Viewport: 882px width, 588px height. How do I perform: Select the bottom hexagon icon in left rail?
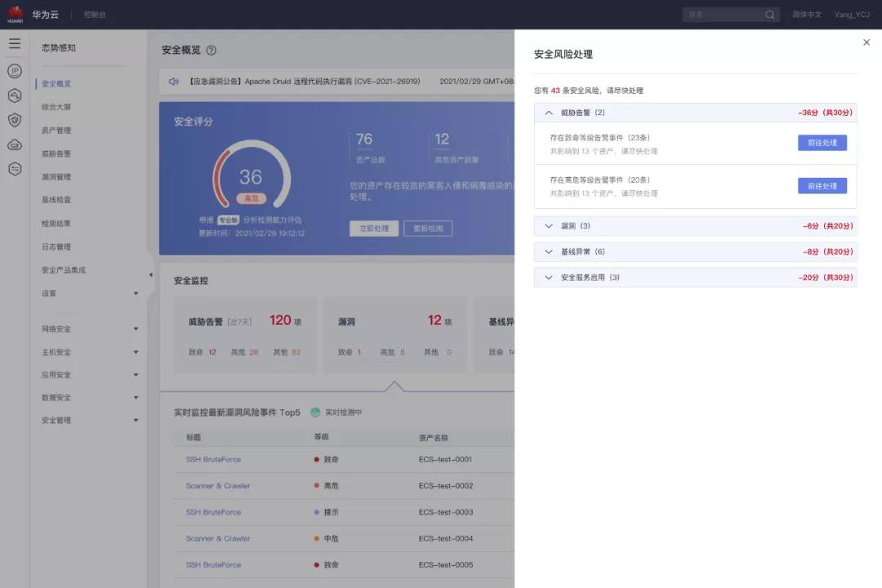pos(15,169)
